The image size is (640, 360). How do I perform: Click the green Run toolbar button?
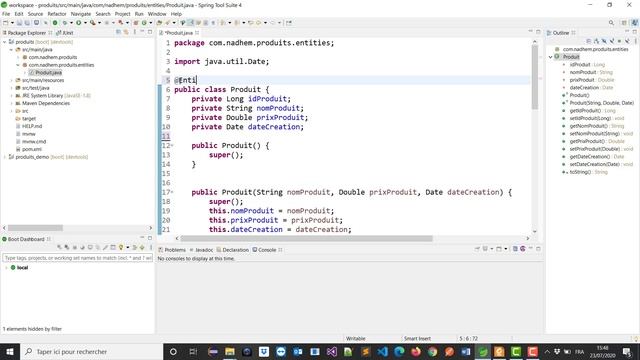79,23
